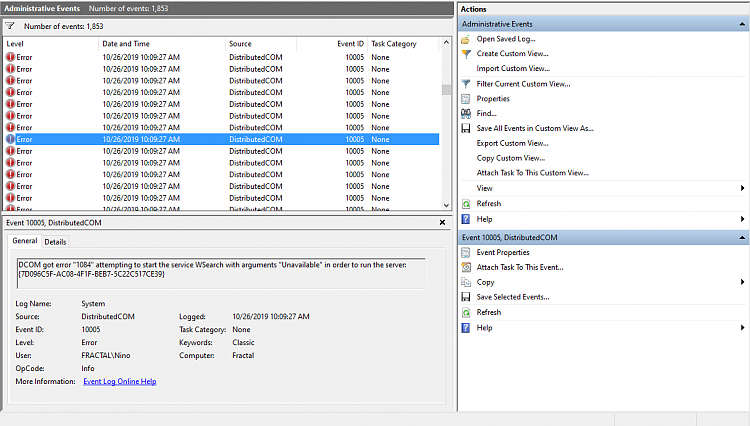Click the Copy icon in the event actions
750x426 pixels.
point(465,283)
